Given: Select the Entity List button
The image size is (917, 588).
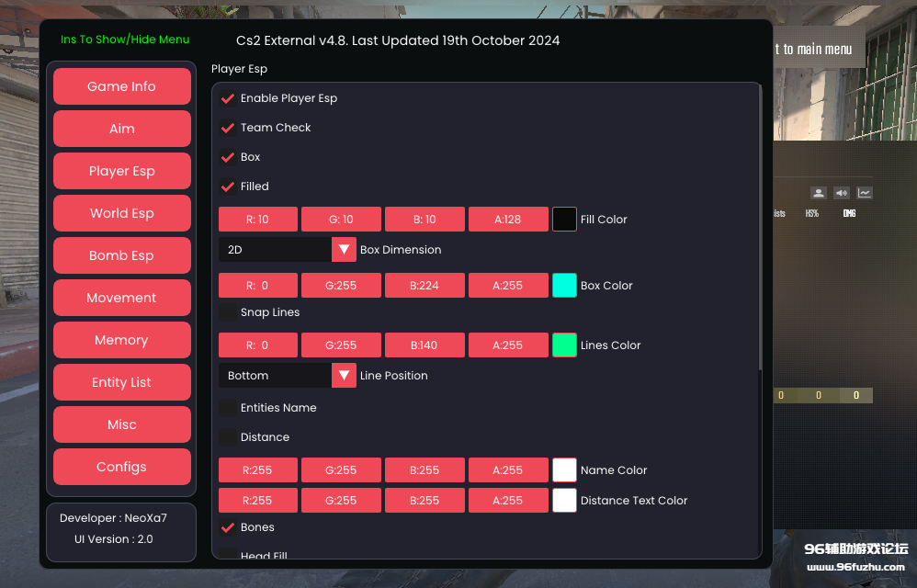Looking at the screenshot, I should pos(122,382).
